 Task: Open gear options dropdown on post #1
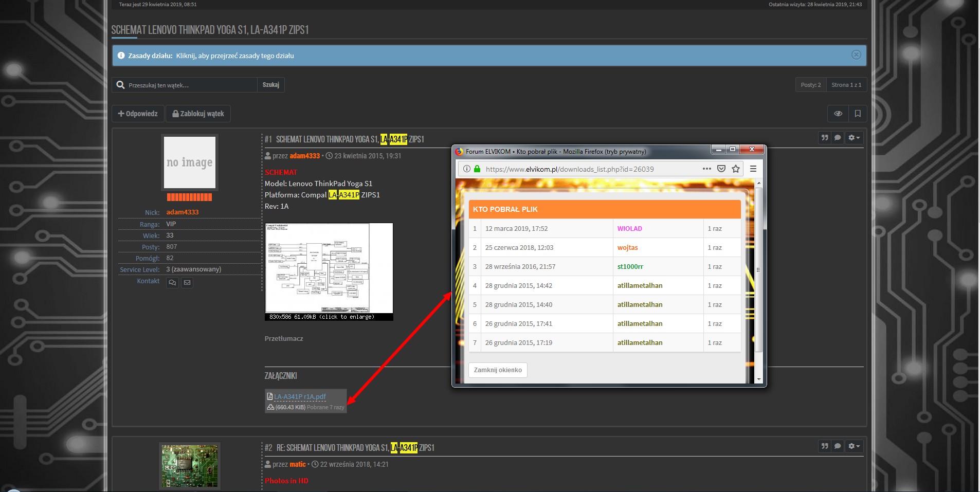click(x=854, y=138)
